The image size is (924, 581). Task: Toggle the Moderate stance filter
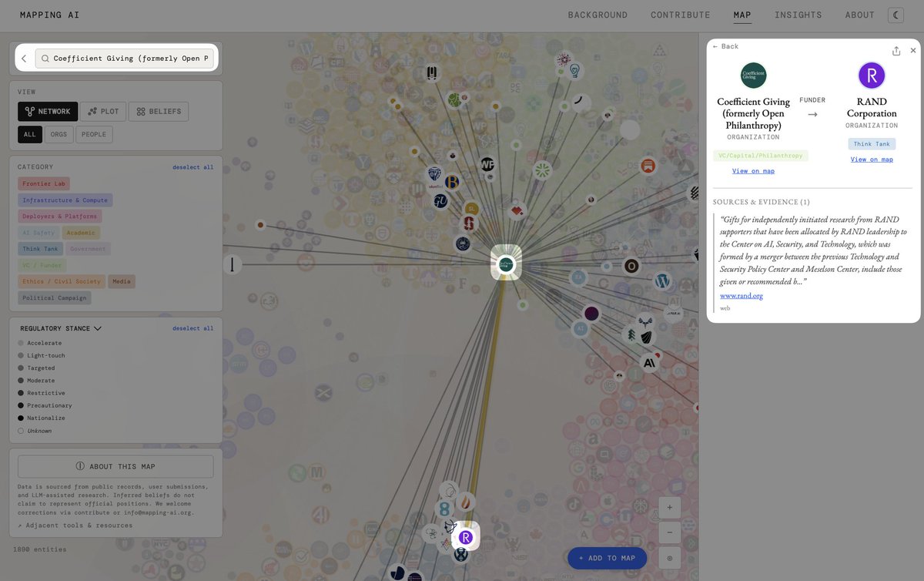[36, 381]
